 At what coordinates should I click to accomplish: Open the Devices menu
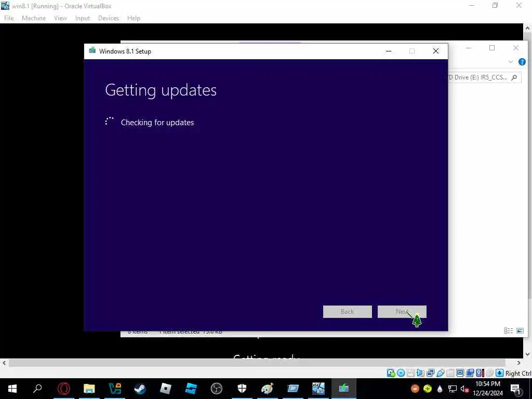(108, 18)
